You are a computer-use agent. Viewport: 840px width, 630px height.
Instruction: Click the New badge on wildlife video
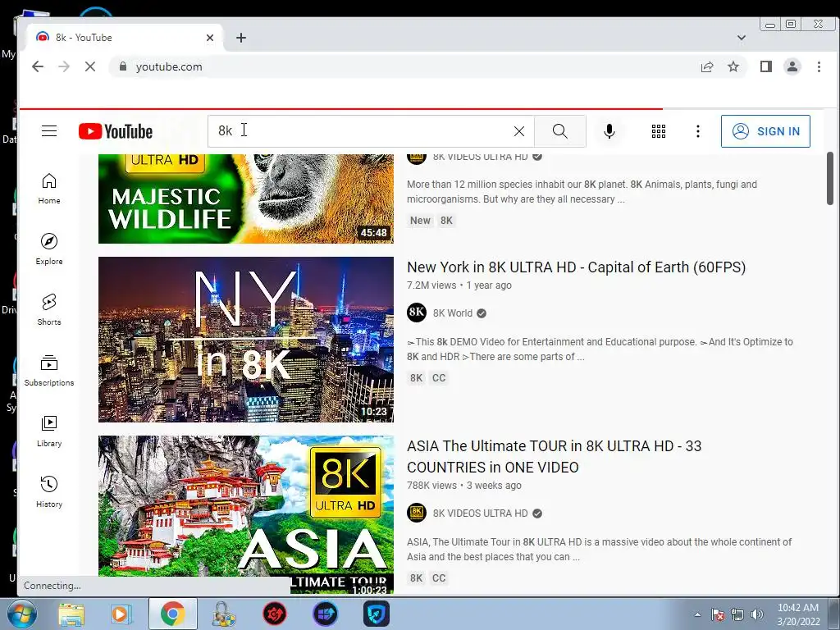tap(420, 221)
